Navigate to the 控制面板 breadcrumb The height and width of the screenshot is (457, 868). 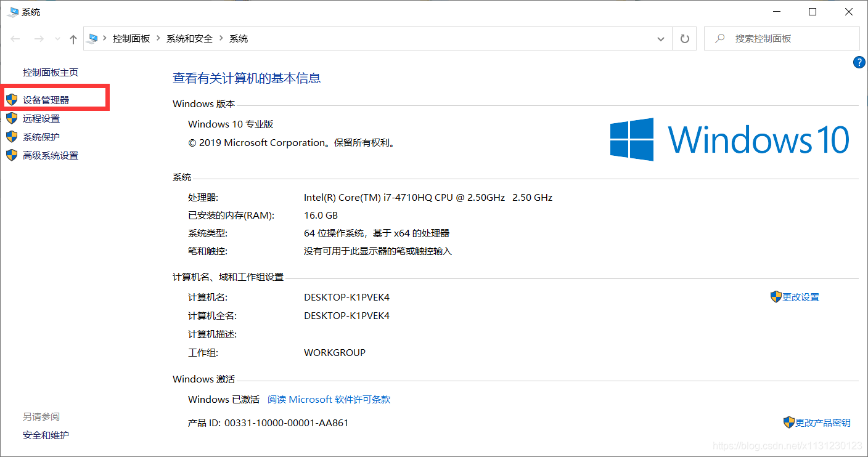(x=131, y=39)
